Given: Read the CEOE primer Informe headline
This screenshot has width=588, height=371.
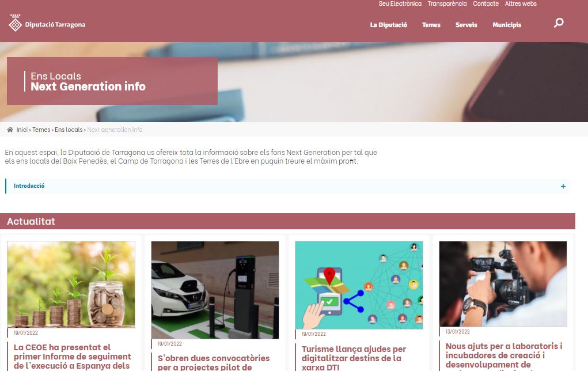Looking at the screenshot, I should pos(73,357).
